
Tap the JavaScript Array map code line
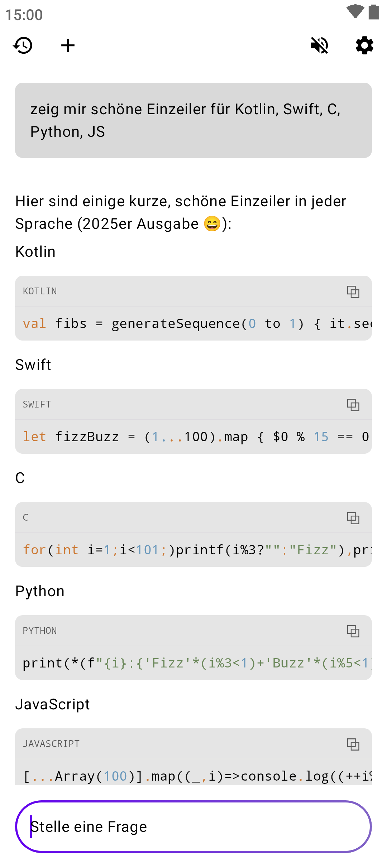[x=193, y=776]
